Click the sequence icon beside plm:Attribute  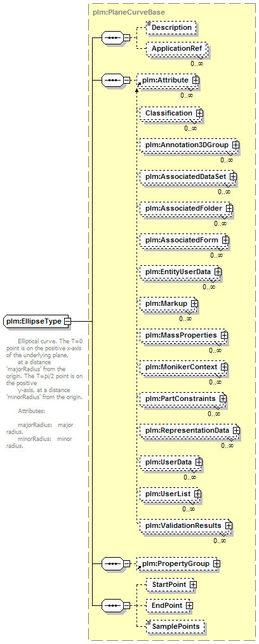coord(112,81)
